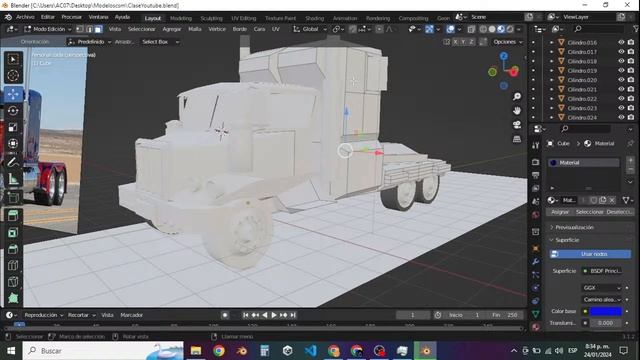Click the Fin frame 250 field

click(x=506, y=315)
